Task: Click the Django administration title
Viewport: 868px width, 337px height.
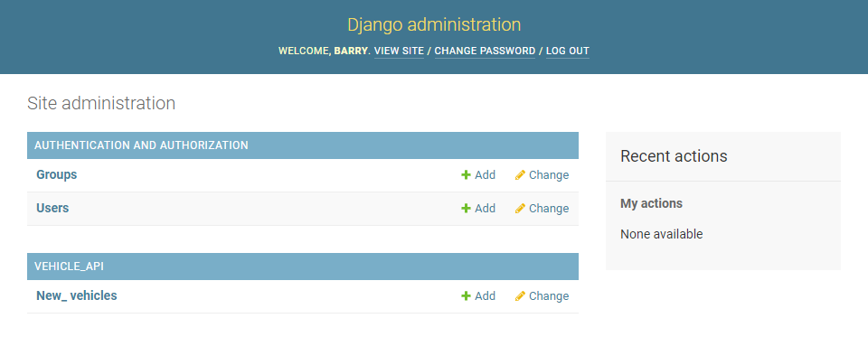Action: (x=434, y=25)
